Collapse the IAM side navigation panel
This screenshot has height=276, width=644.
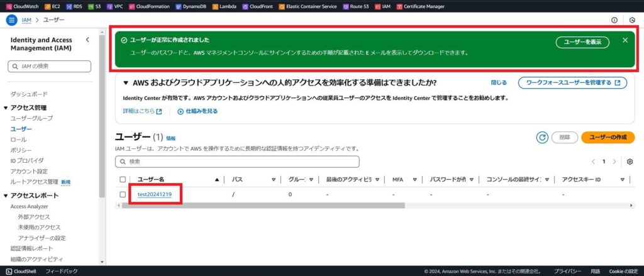[87, 40]
